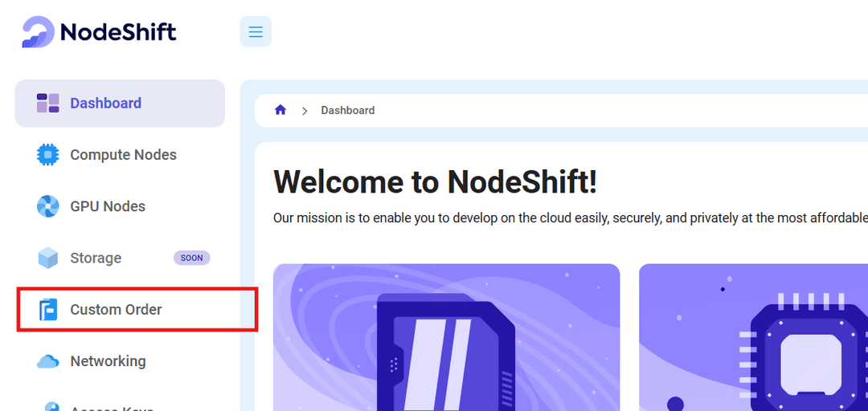Click the Networking cloud icon

(x=48, y=361)
